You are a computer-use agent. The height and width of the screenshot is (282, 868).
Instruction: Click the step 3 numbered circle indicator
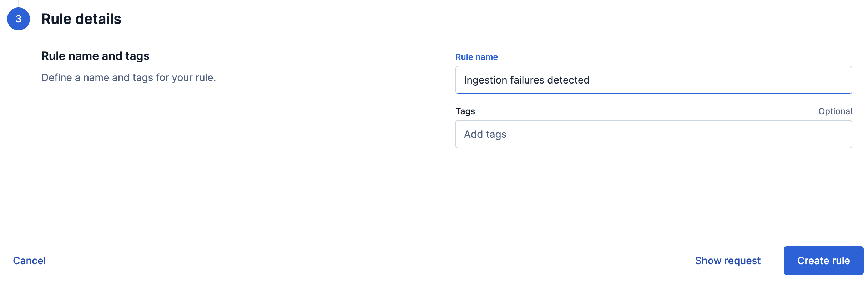click(x=19, y=19)
